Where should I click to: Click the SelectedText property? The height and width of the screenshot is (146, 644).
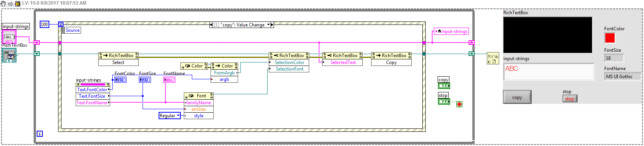(x=342, y=62)
